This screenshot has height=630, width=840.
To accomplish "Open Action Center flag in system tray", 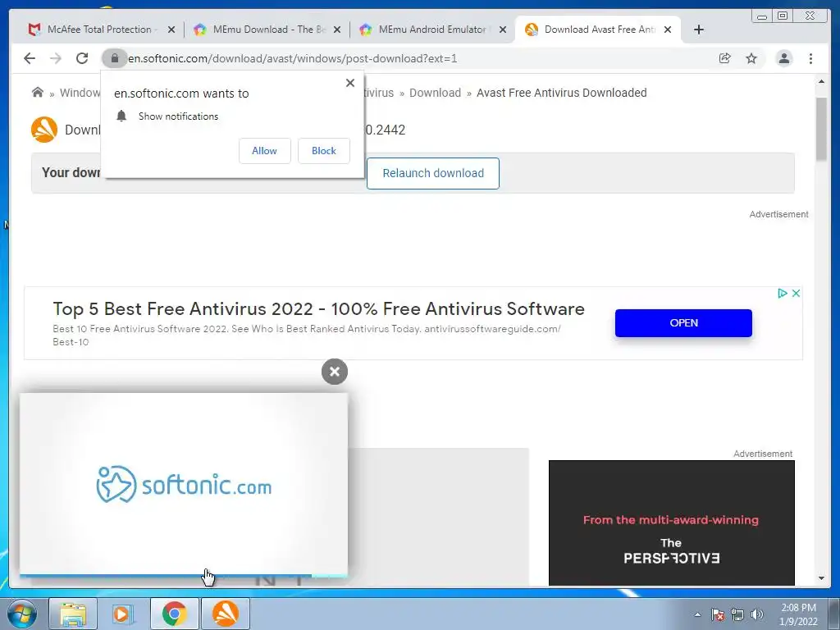I will coord(718,614).
